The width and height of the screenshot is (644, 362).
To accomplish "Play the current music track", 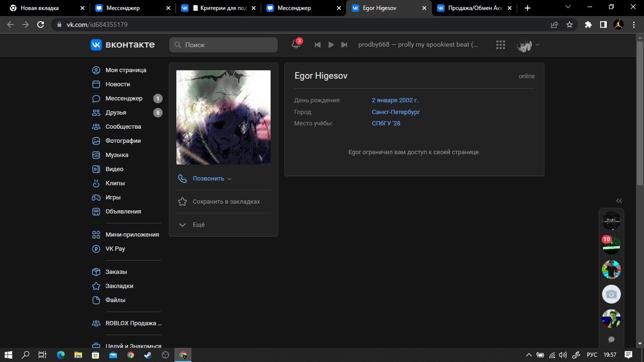I will (331, 45).
